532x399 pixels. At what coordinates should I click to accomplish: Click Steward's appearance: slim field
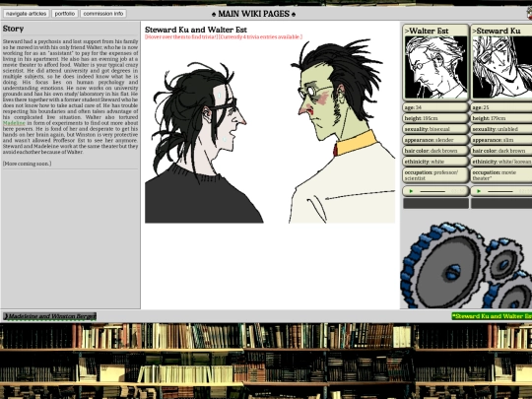click(501, 140)
